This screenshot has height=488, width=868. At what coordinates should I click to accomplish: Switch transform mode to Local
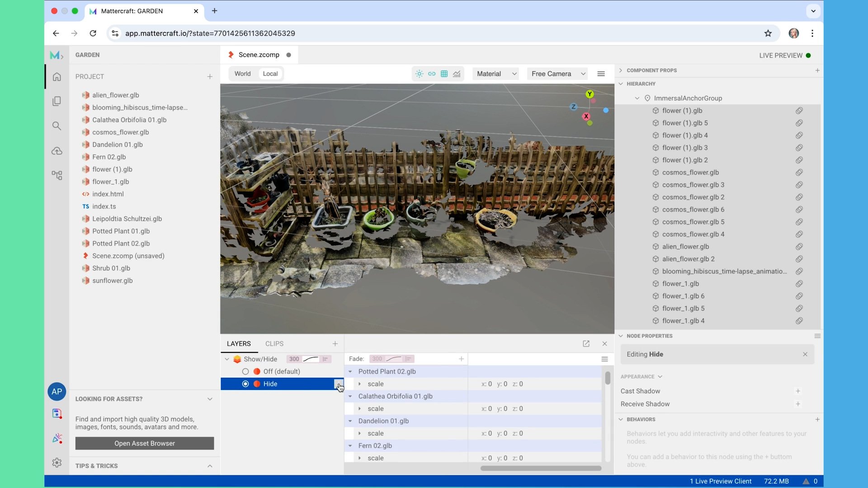tap(270, 74)
